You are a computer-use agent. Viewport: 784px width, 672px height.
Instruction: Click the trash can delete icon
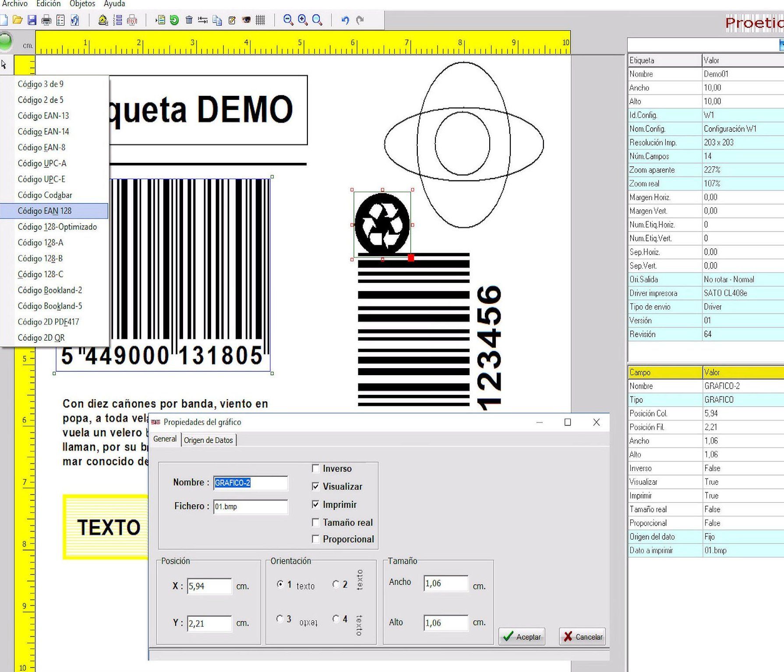[x=189, y=20]
